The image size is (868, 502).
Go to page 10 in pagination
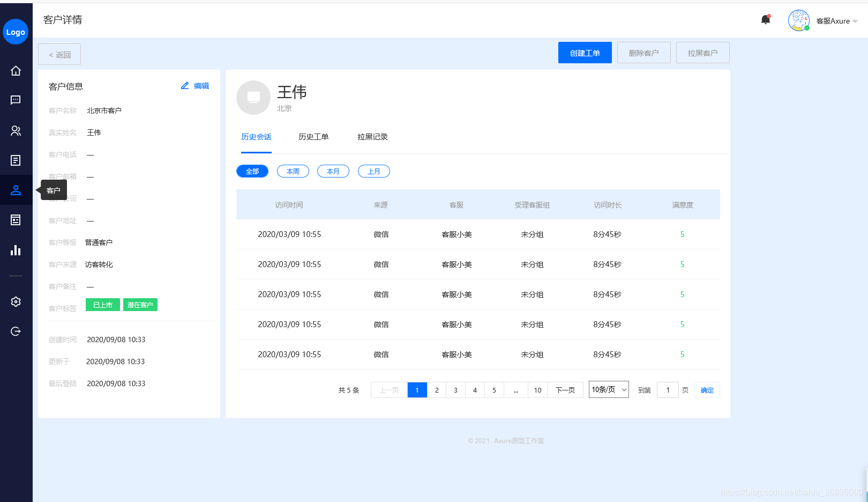(x=537, y=390)
